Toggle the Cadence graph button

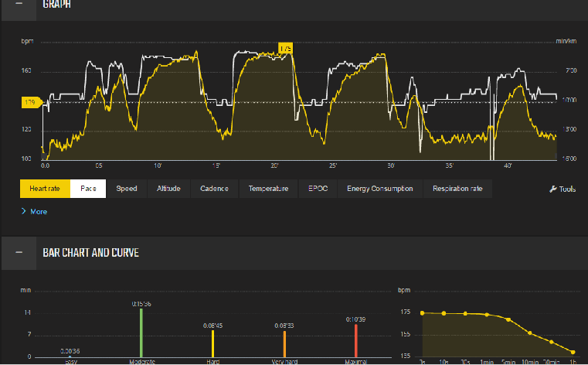(x=214, y=189)
